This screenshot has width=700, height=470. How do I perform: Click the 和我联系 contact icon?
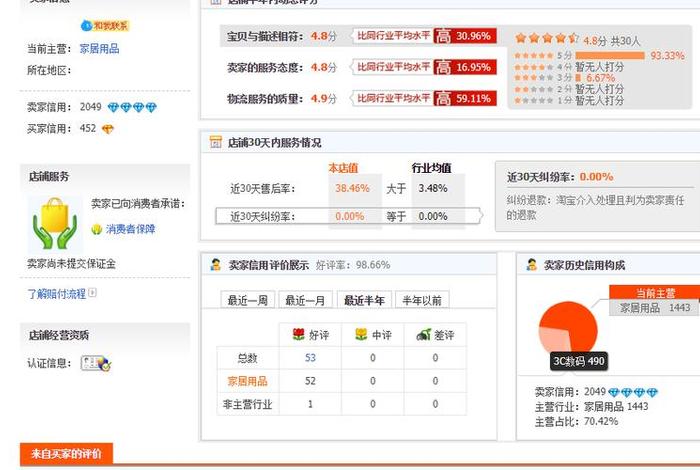(105, 26)
